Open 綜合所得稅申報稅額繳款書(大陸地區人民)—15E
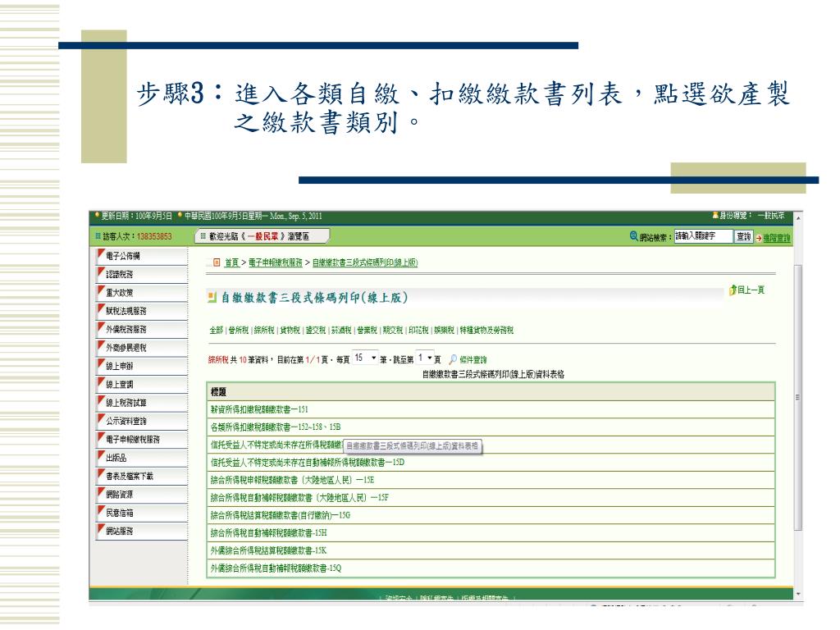Image resolution: width=840 pixels, height=630 pixels. click(293, 480)
